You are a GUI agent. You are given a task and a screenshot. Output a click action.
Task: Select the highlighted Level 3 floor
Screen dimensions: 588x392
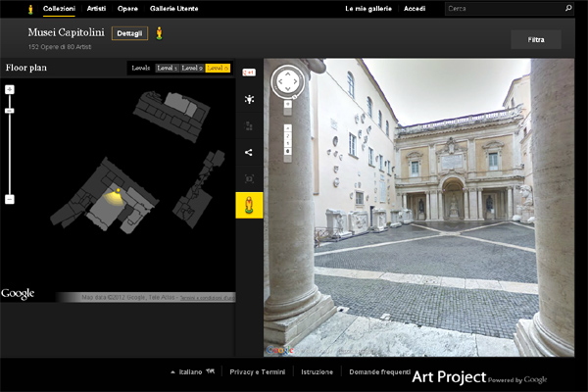tap(218, 68)
